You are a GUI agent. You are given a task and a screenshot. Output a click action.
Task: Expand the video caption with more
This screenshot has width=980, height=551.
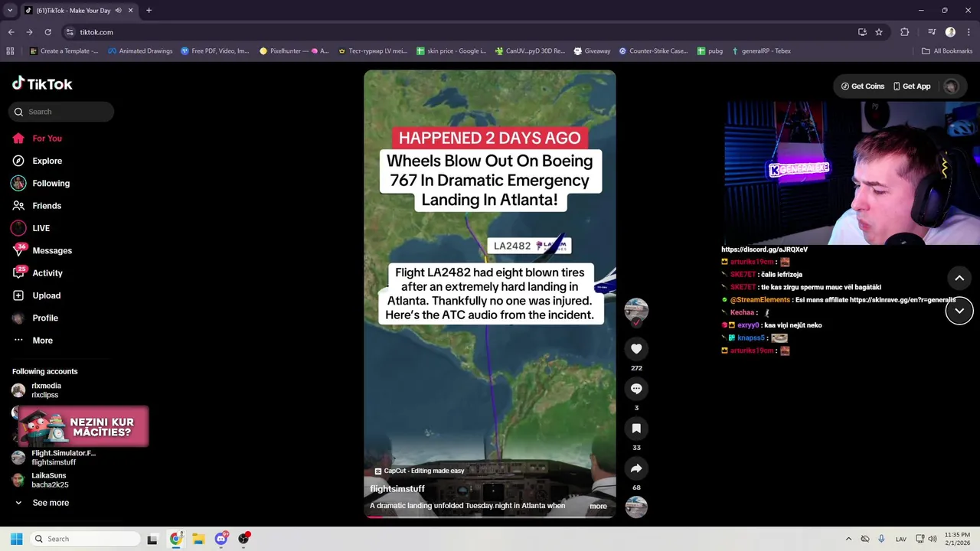pos(598,506)
